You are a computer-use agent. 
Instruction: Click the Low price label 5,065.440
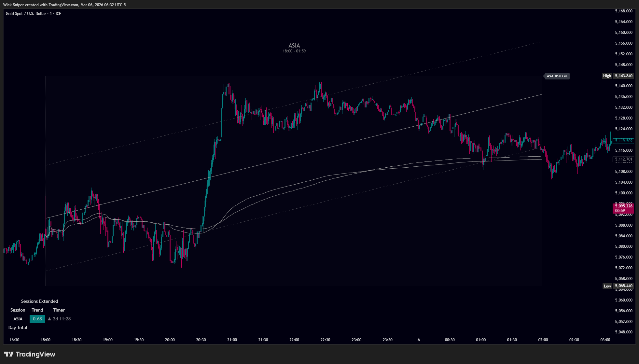[x=624, y=286]
